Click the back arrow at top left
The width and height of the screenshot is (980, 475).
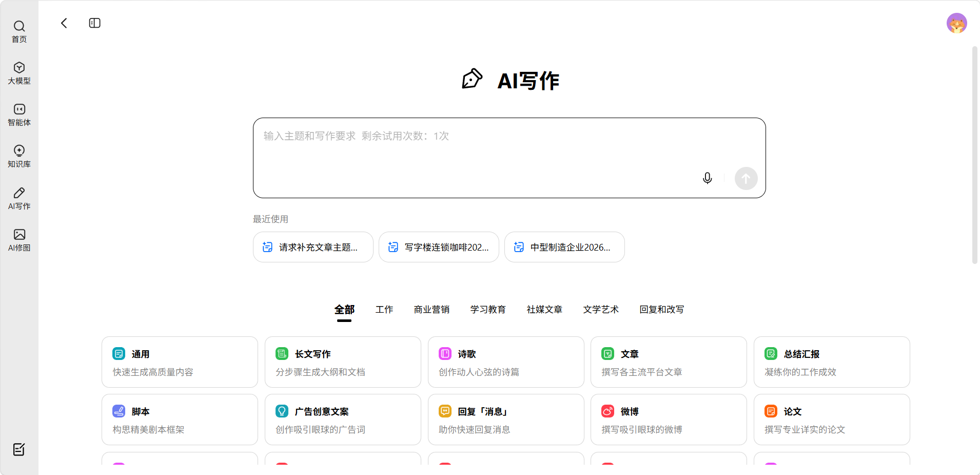pyautogui.click(x=64, y=23)
